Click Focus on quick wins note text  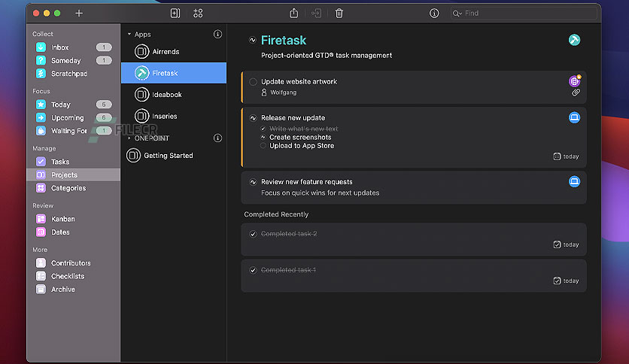tap(320, 193)
